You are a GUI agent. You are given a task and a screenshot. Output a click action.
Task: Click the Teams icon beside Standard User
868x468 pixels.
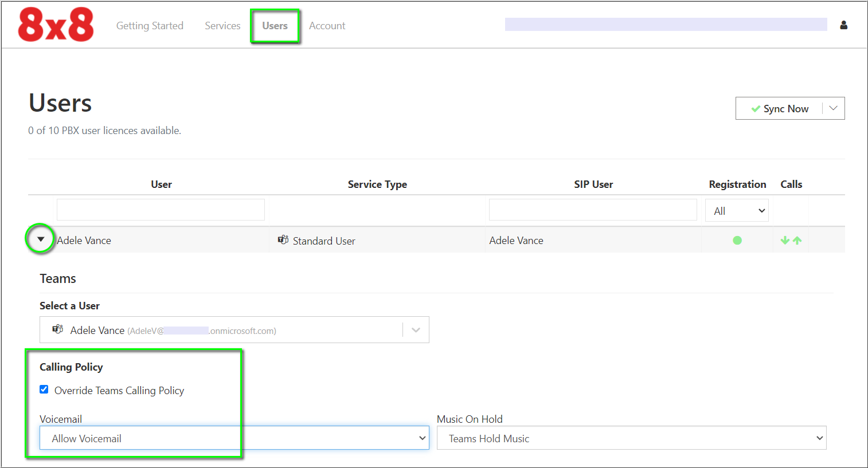pyautogui.click(x=283, y=240)
